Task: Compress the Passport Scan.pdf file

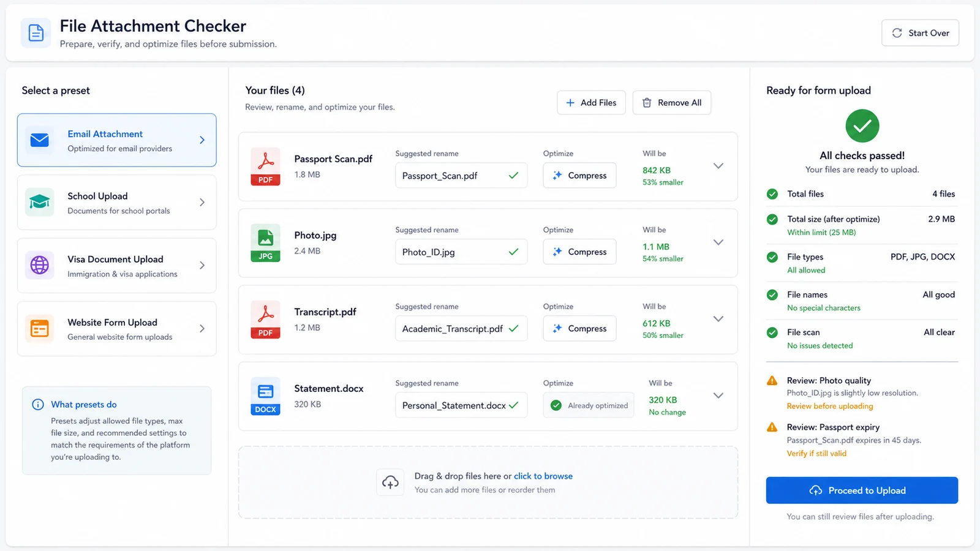Action: tap(579, 176)
